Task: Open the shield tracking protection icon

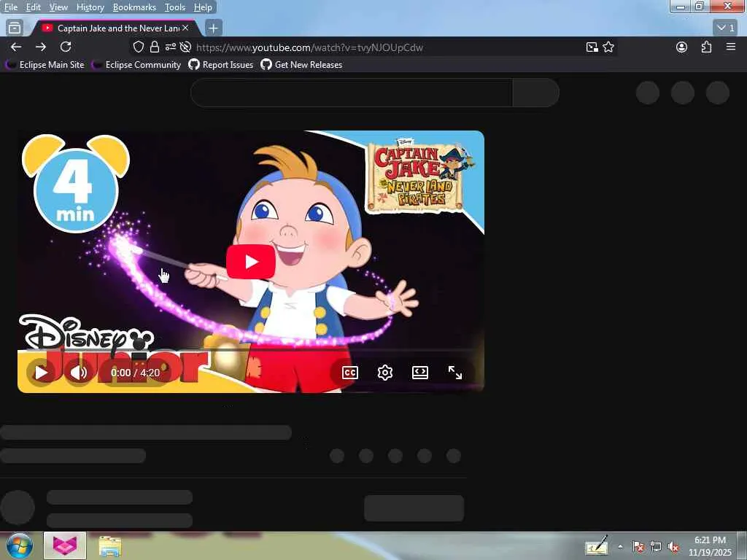Action: (x=138, y=47)
